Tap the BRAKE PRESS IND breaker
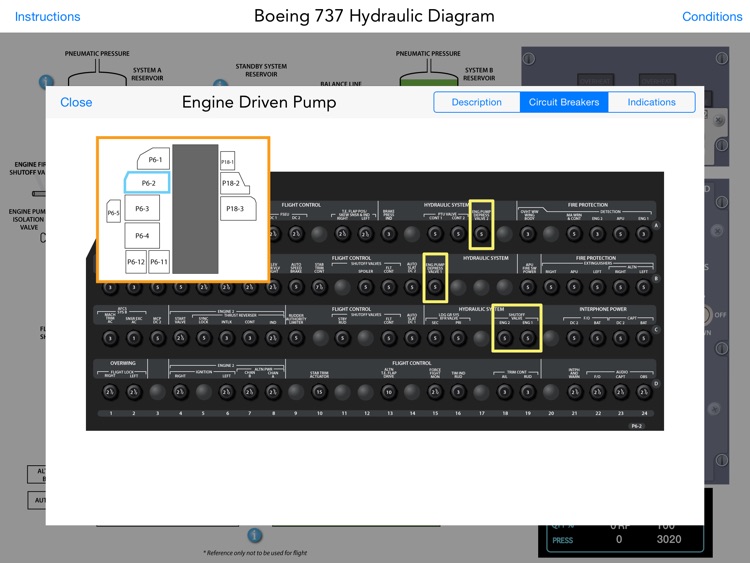Image resolution: width=750 pixels, height=563 pixels. pos(389,233)
